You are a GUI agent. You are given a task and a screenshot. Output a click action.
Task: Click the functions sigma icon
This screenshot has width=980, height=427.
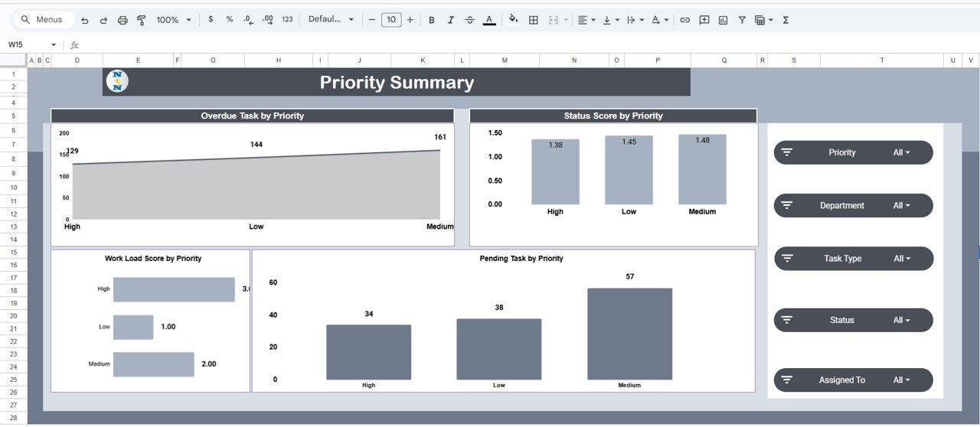(786, 20)
